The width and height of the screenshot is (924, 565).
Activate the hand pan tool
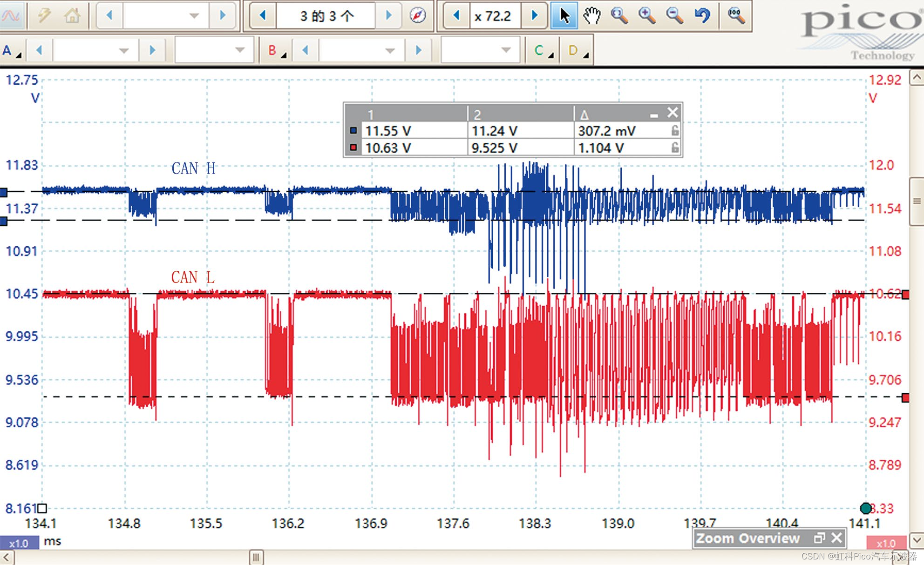coord(591,16)
